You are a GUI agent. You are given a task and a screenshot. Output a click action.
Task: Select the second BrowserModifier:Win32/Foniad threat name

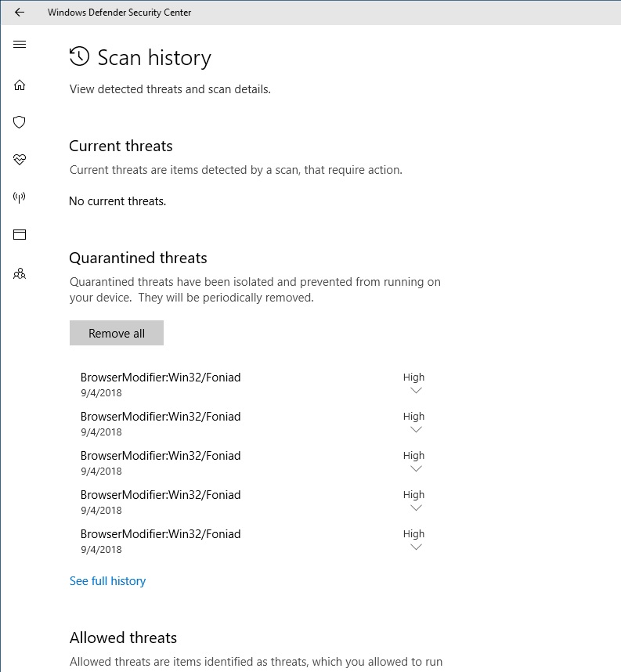click(x=161, y=417)
